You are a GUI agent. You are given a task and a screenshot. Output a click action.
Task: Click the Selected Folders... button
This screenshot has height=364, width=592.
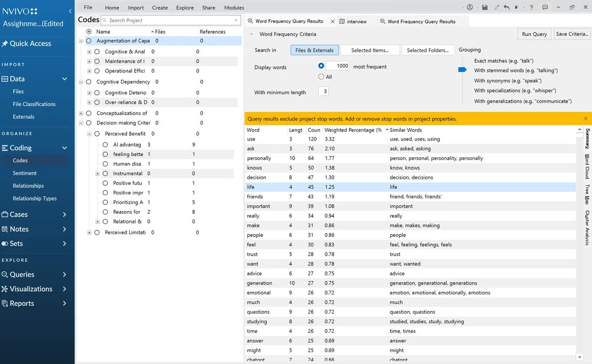click(x=428, y=50)
